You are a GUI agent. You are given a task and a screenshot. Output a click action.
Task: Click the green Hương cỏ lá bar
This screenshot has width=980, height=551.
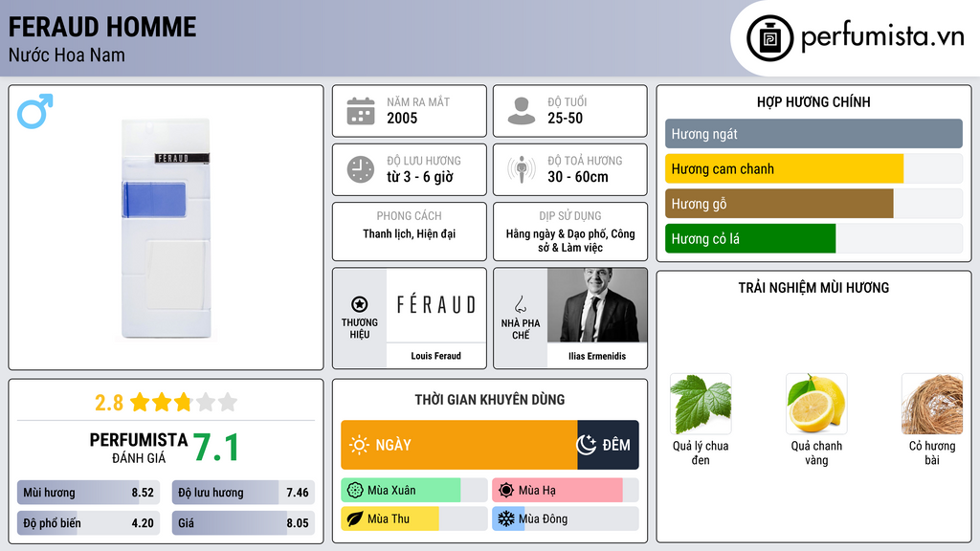tap(750, 238)
